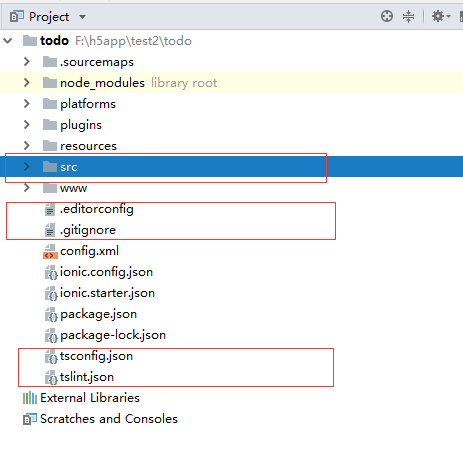Click the .sourcemaps folder icon
Screen dimensions: 463x476
[50, 61]
